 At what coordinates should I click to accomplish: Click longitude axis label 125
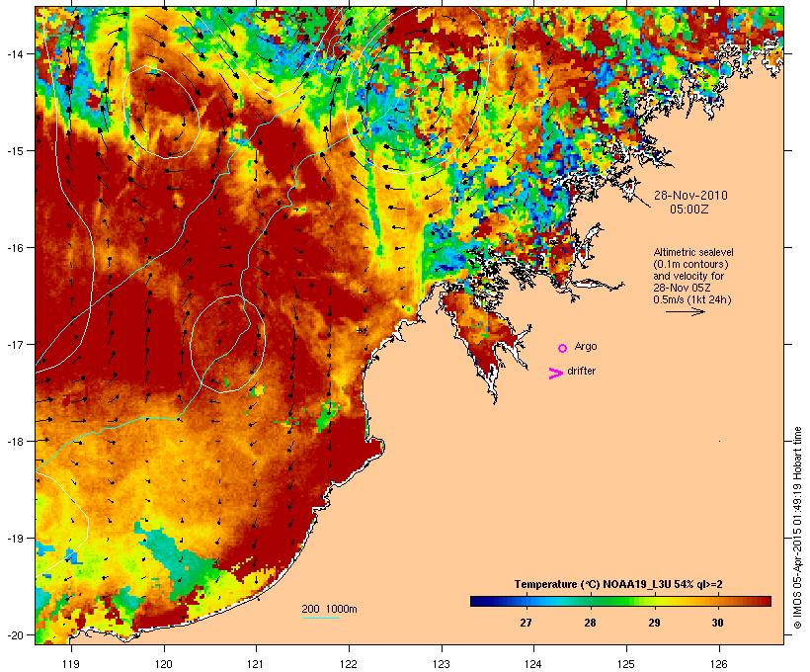click(626, 664)
